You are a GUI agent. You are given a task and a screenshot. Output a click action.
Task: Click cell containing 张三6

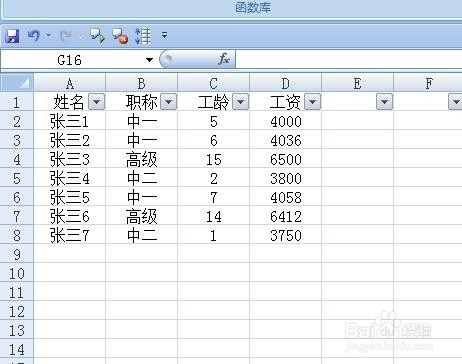(70, 216)
